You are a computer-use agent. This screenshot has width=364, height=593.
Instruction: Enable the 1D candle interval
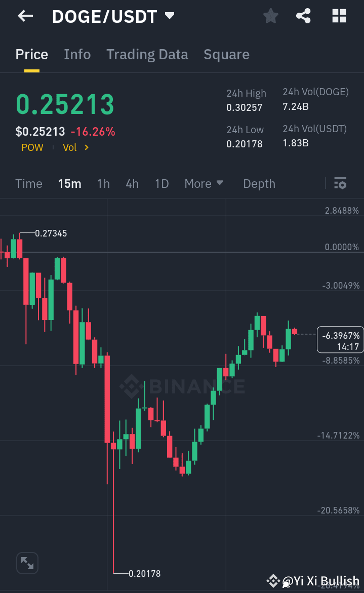click(161, 184)
